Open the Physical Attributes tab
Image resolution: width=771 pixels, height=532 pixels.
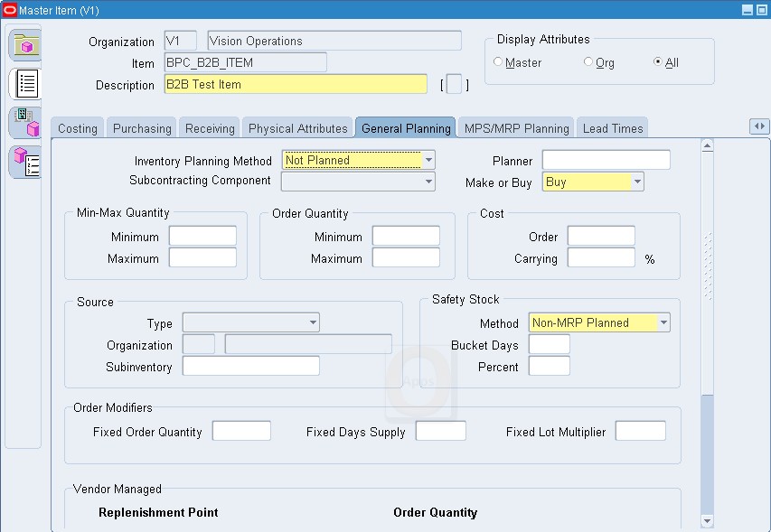pos(296,127)
